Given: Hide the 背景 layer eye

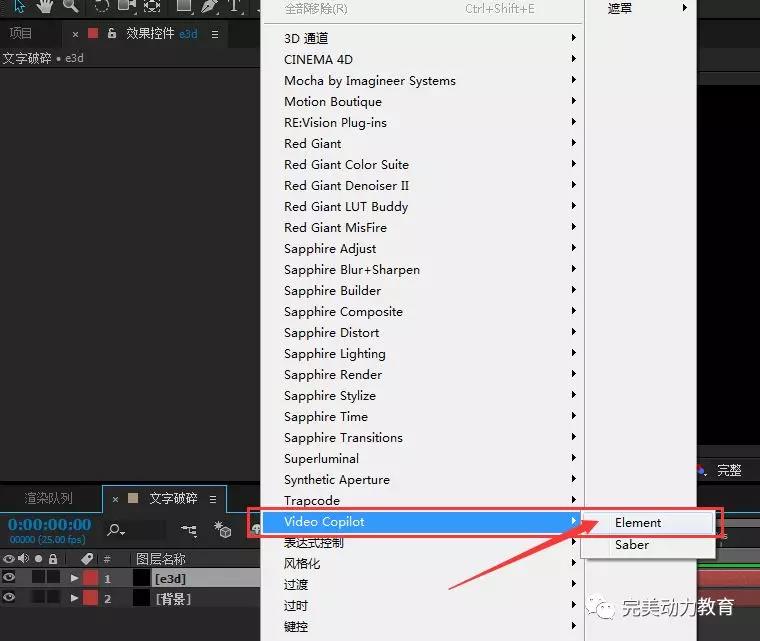Looking at the screenshot, I should point(9,597).
